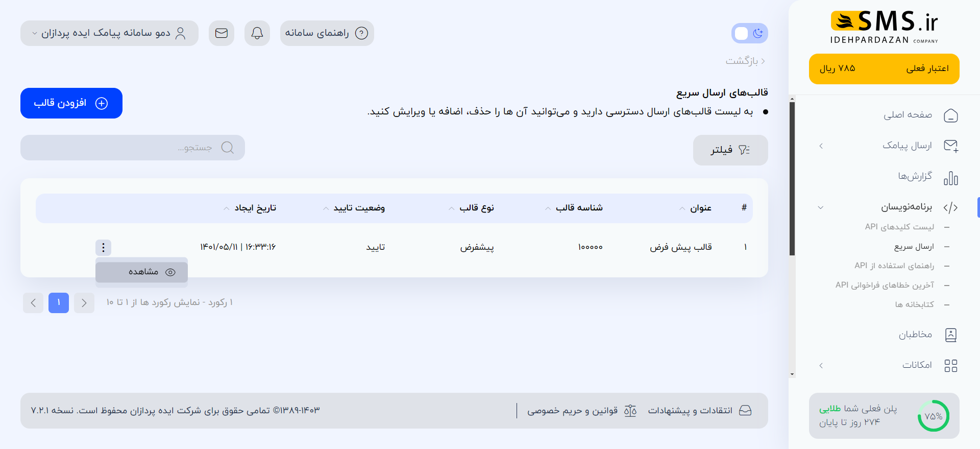Click the sidebar scrollbar thumb
Image resolution: width=980 pixels, height=449 pixels.
(792, 179)
